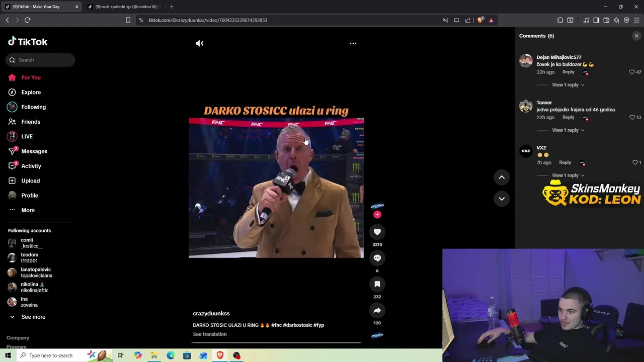The width and height of the screenshot is (644, 362).
Task: Open the Upload page
Action: pos(30,180)
